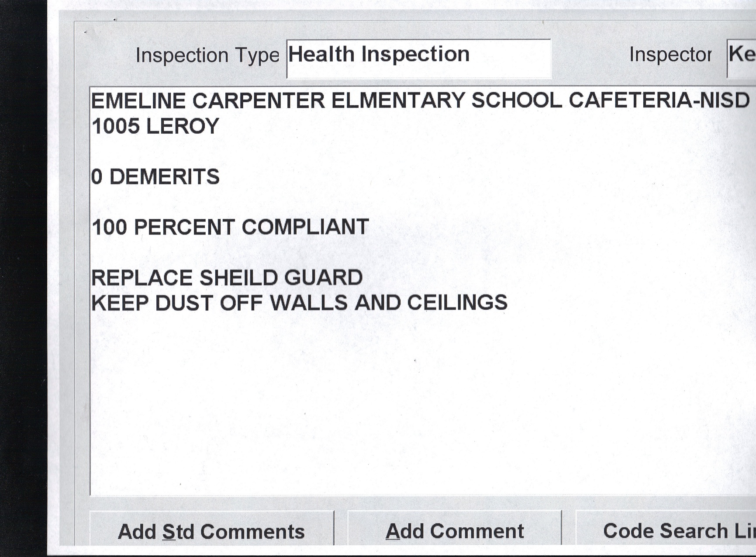
Task: Place cursor on CAFETERIA-NISD text
Action: pyautogui.click(x=659, y=101)
